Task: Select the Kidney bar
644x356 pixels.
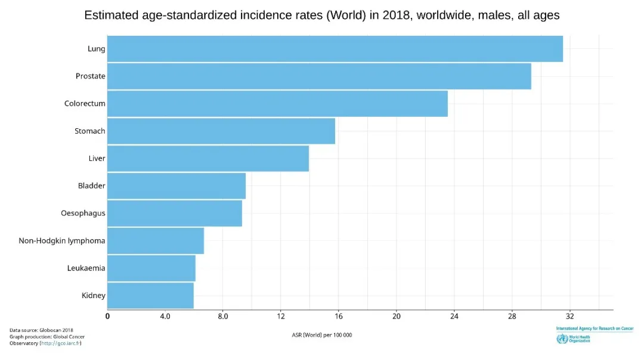Action: point(150,296)
